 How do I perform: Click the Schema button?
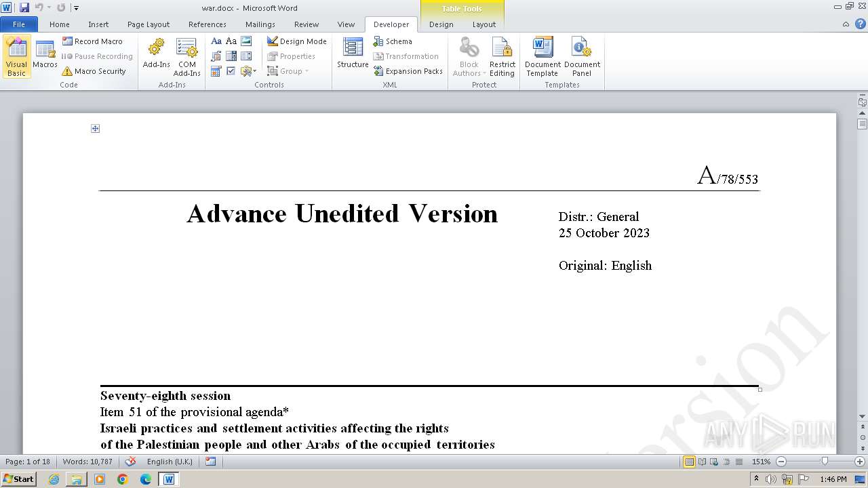pos(393,41)
